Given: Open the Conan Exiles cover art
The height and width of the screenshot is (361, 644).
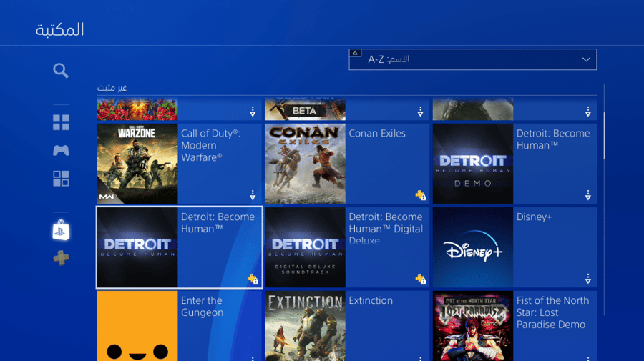Looking at the screenshot, I should click(305, 164).
